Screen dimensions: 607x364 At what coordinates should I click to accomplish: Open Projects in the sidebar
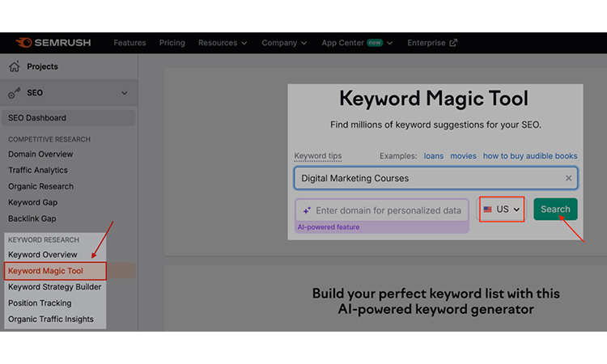click(42, 66)
